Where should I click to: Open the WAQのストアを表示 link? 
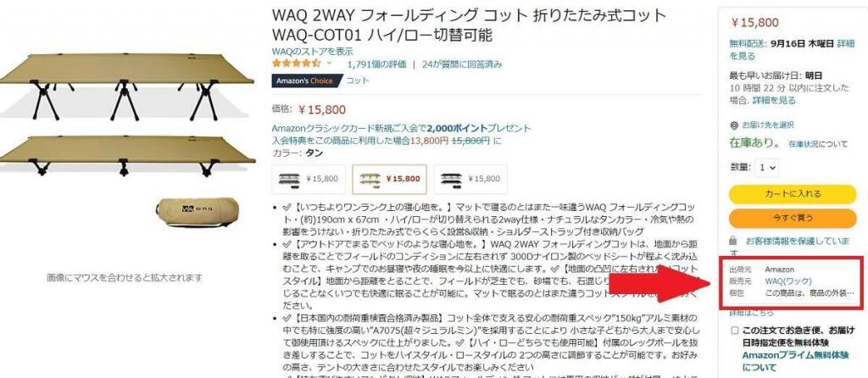click(312, 52)
